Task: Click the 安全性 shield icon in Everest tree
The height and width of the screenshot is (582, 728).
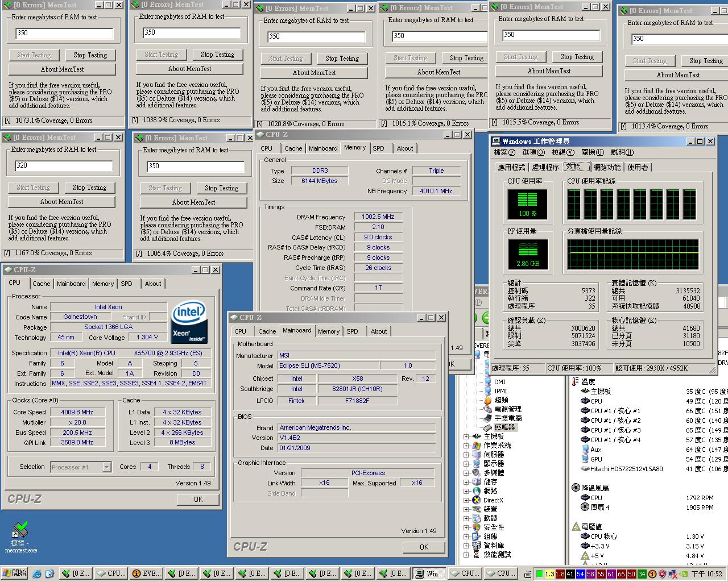Action: coord(477,527)
